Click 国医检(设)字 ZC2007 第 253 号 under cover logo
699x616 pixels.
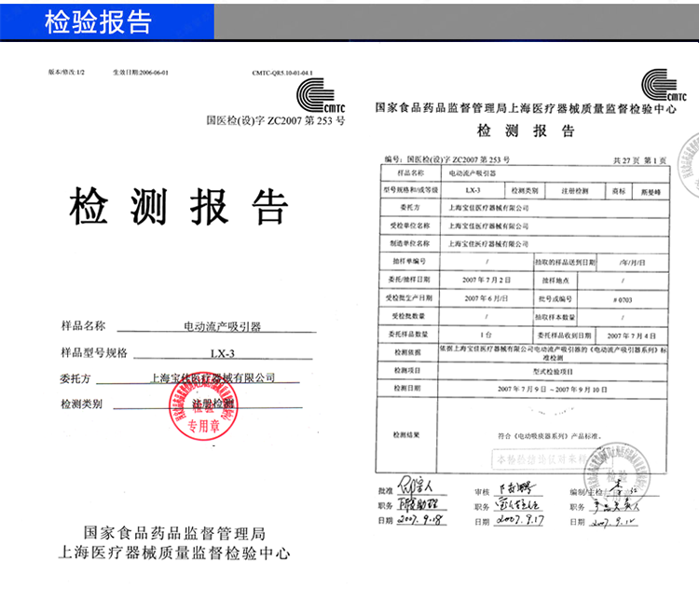coord(276,121)
